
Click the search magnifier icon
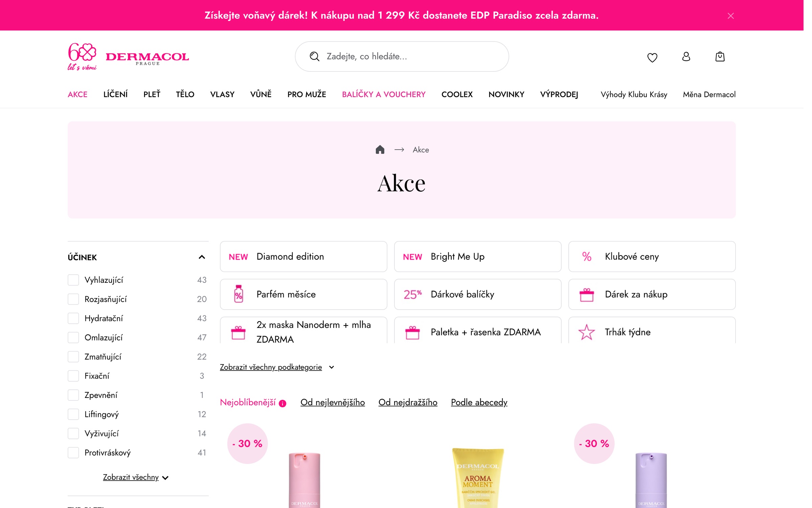click(314, 57)
